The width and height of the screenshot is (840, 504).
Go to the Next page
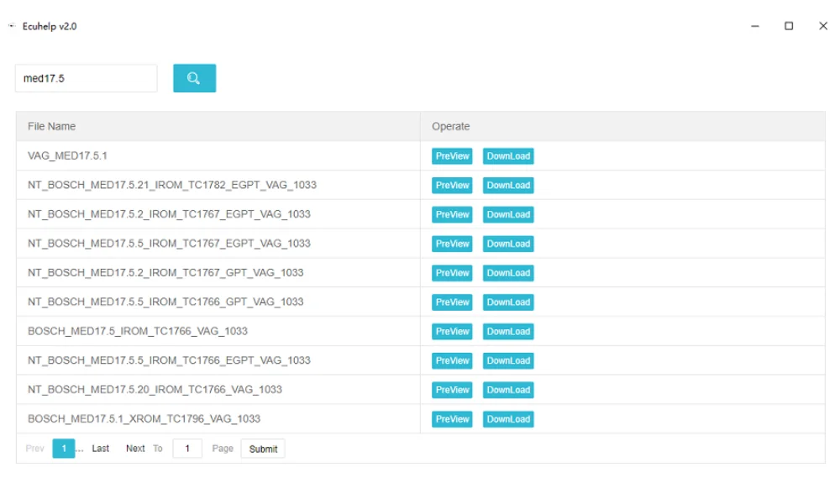click(135, 449)
